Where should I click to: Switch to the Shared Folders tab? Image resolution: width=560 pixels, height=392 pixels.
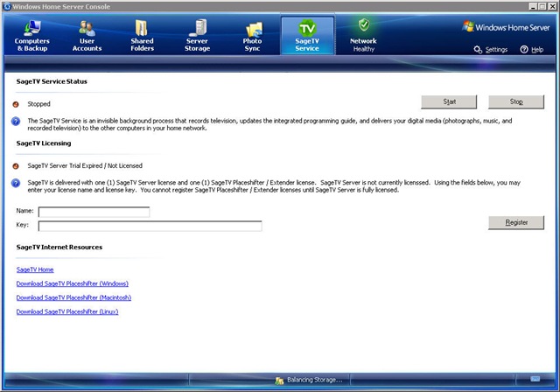tap(142, 36)
